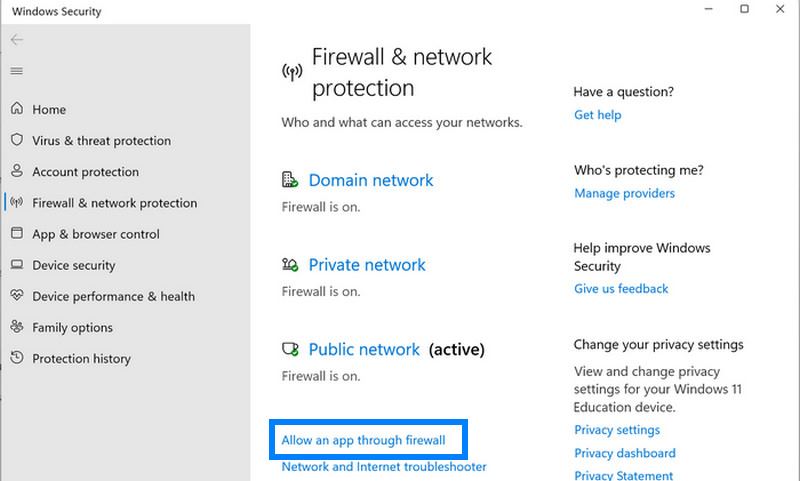Open Public network (active) settings
The image size is (800, 481).
pyautogui.click(x=364, y=350)
